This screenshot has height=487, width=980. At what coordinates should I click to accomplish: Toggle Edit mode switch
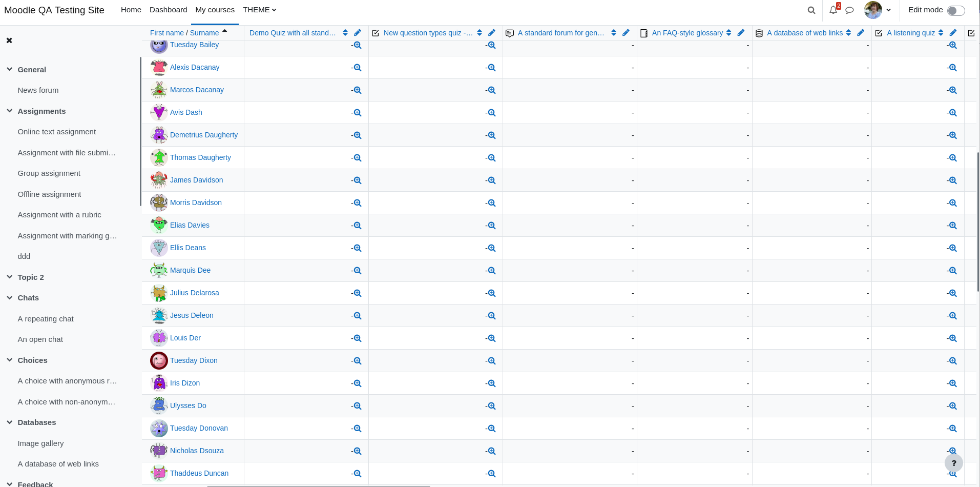tap(956, 11)
